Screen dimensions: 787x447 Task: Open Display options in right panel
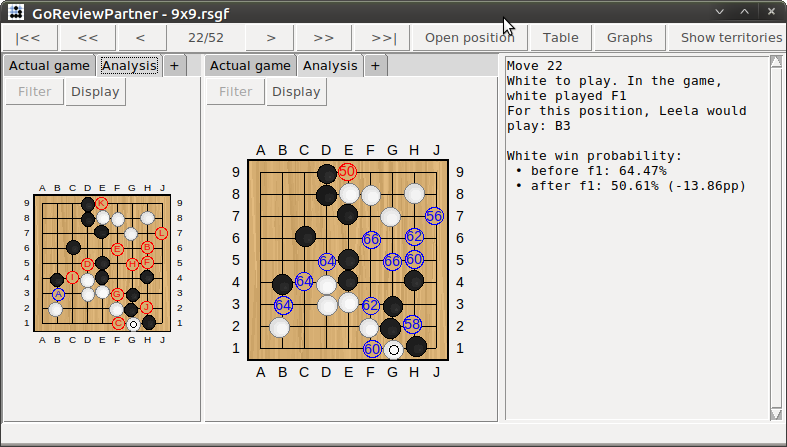[x=297, y=92]
